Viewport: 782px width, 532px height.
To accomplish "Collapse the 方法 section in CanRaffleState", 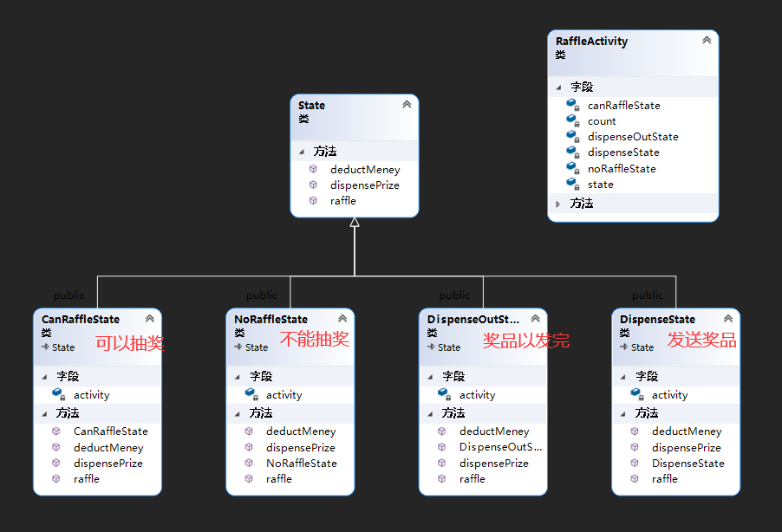I will (45, 412).
